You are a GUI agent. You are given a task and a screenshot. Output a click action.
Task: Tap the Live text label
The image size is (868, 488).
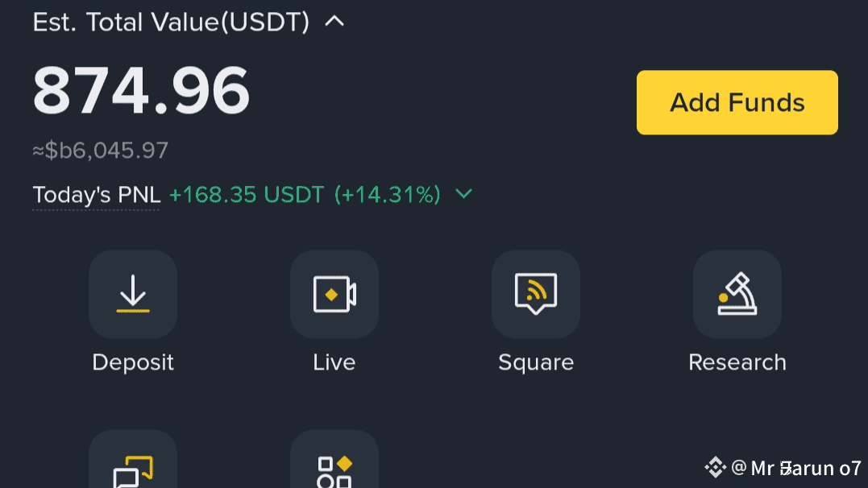click(334, 362)
